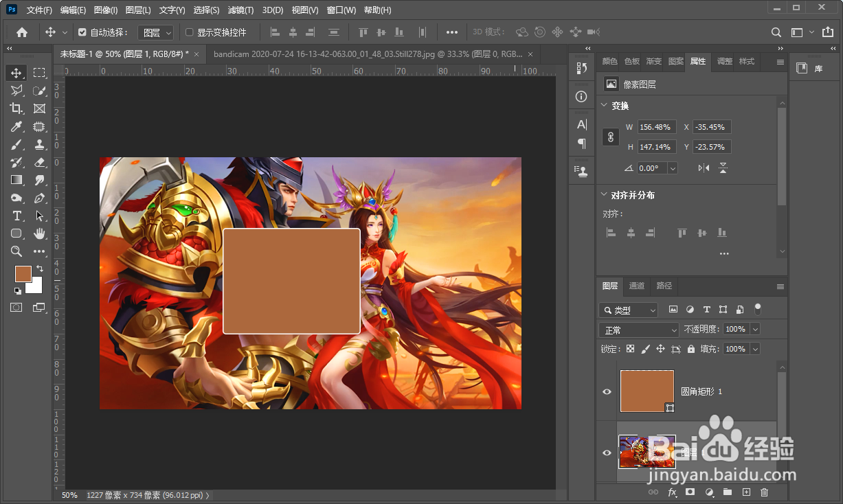
Task: Select the Path Selection tool
Action: coord(39,216)
